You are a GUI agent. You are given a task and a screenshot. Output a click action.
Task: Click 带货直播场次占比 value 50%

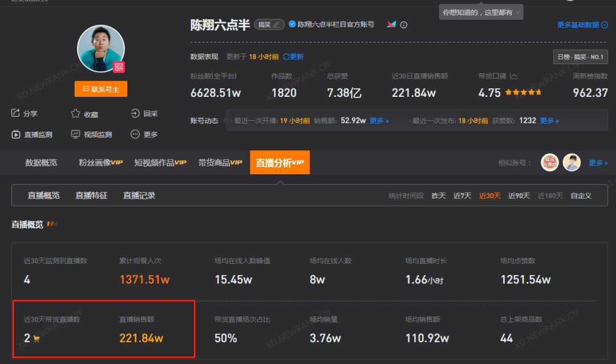click(225, 338)
